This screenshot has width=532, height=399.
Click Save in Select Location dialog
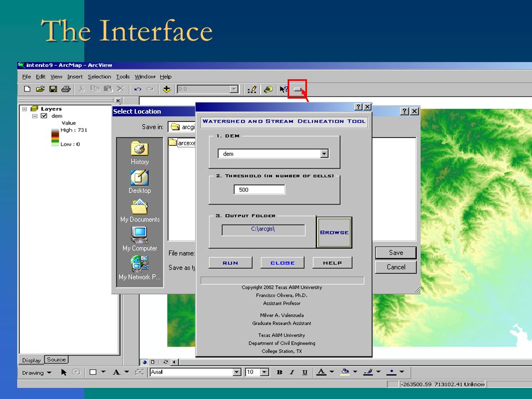(x=396, y=253)
